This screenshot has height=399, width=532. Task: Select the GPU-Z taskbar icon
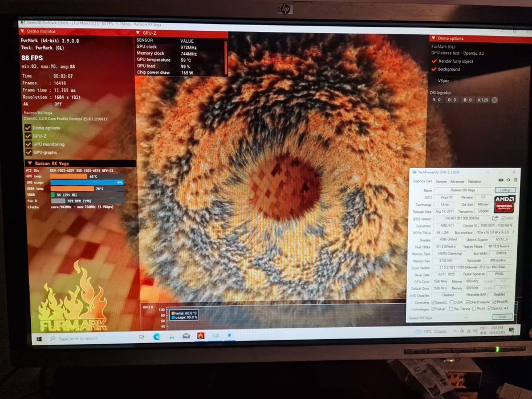click(x=215, y=336)
